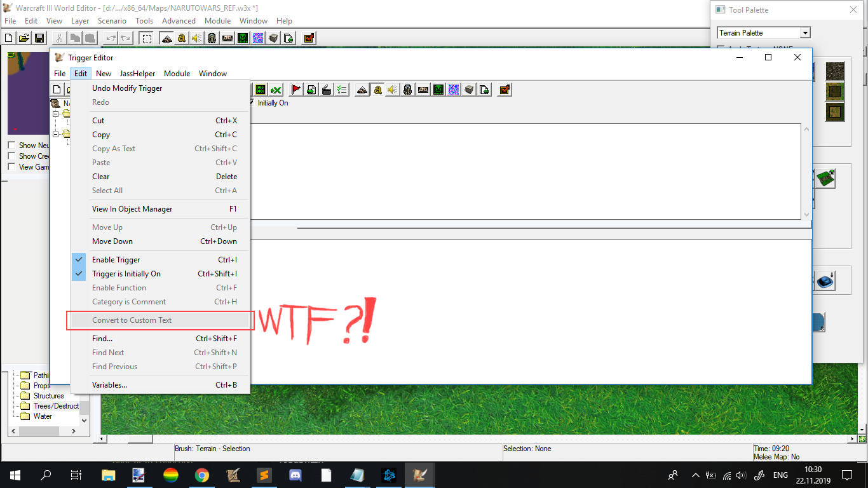The image size is (868, 488).
Task: Open Terrain Editor mountain icon in World Editor toolbar
Action: coord(166,38)
